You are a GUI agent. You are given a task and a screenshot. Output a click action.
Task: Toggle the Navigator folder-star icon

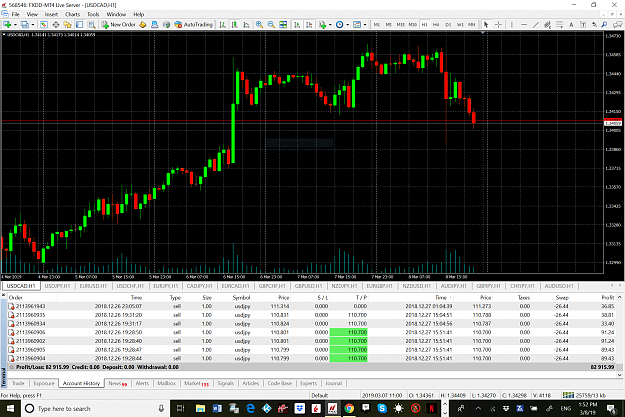(x=67, y=25)
